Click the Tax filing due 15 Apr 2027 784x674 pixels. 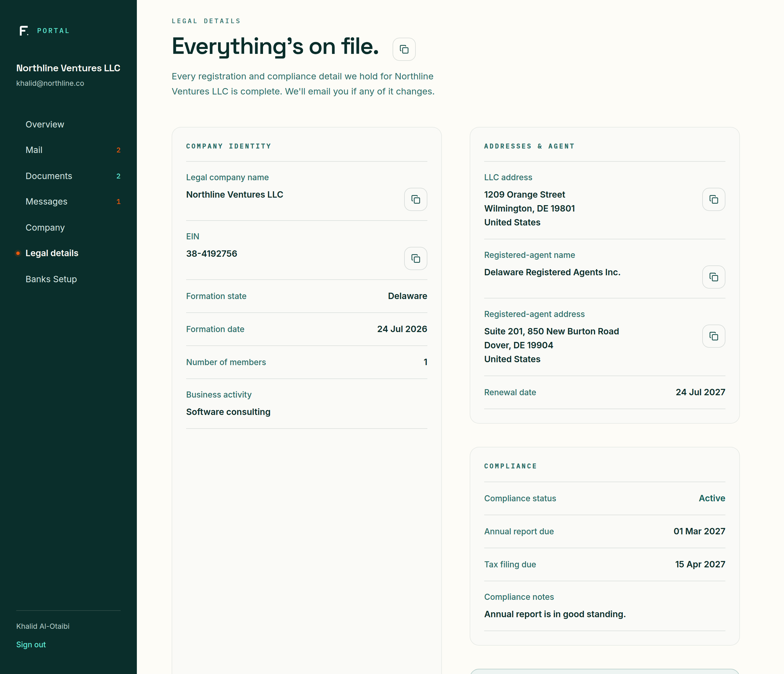click(700, 564)
